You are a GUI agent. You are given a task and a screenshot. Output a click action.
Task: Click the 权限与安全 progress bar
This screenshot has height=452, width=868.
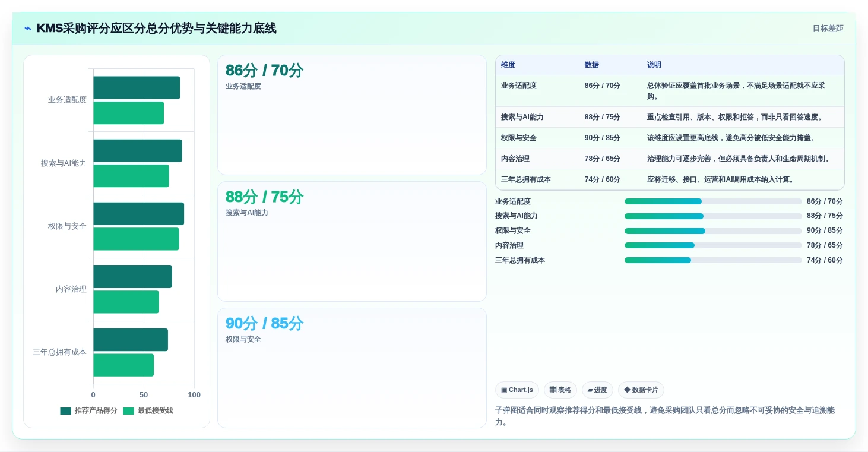(713, 231)
